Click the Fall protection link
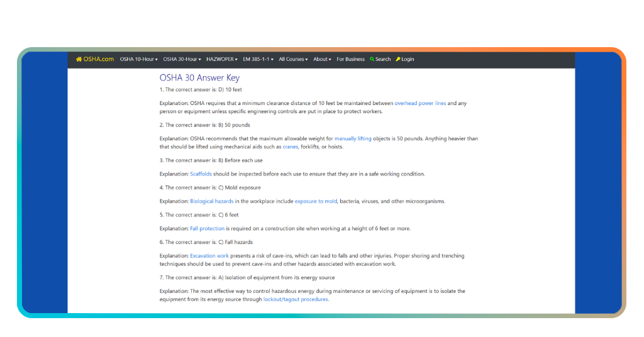The image size is (644, 337). tap(207, 228)
